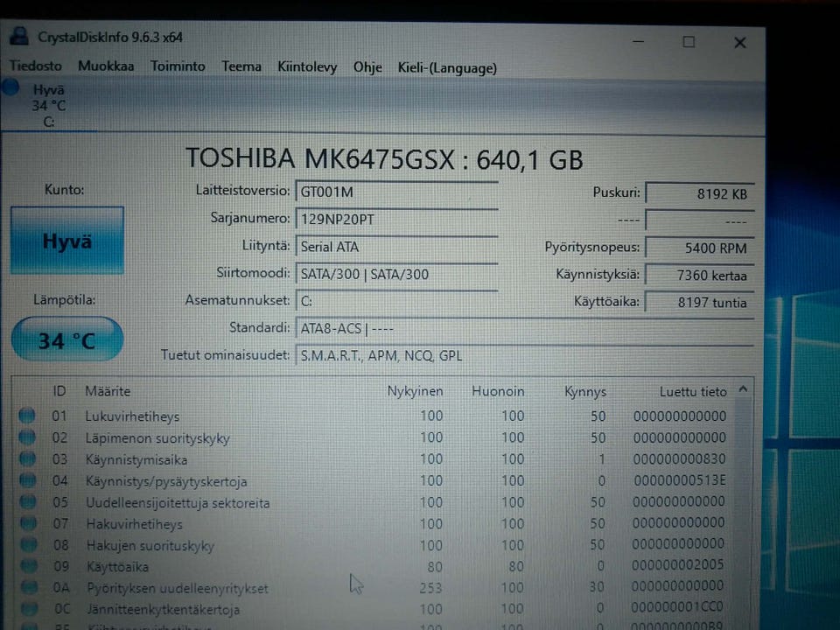Click the CrystalDiskInfo app icon in title bar
This screenshot has width=840, height=630.
click(x=19, y=37)
